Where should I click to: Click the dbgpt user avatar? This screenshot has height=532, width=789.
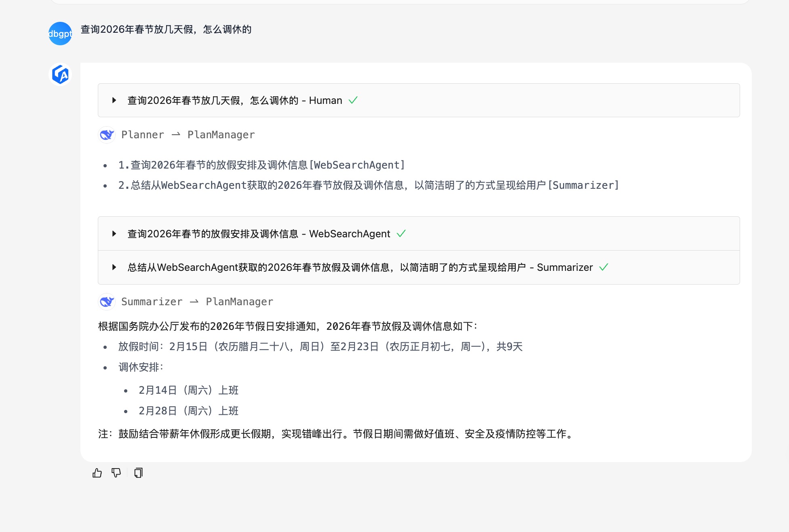60,34
